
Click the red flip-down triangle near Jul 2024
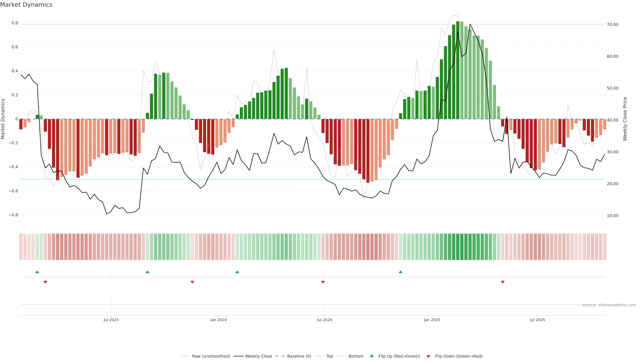pos(323,282)
